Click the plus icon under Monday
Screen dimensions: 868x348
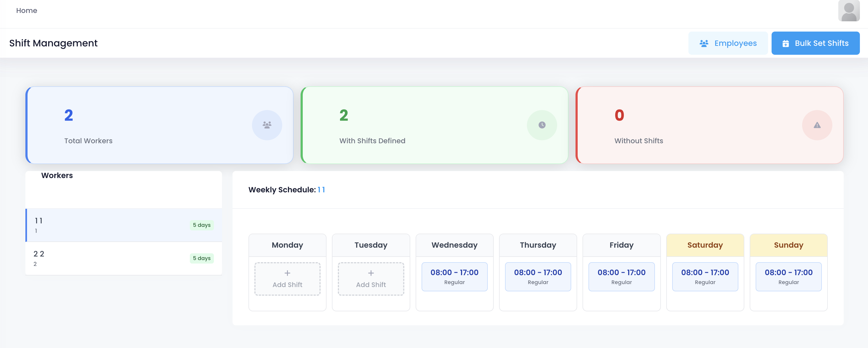pos(287,273)
